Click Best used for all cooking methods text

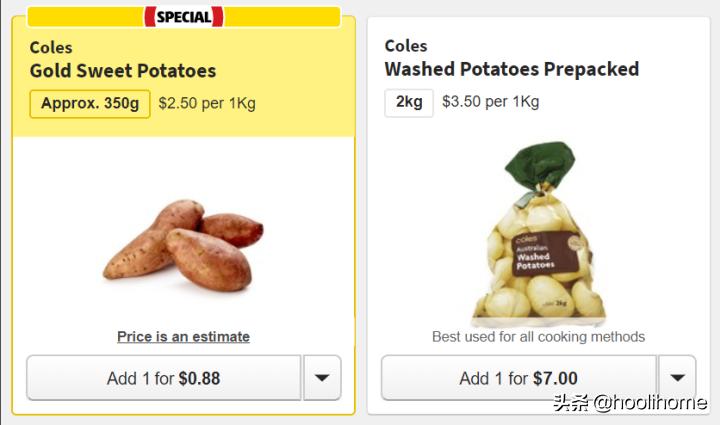tap(538, 337)
